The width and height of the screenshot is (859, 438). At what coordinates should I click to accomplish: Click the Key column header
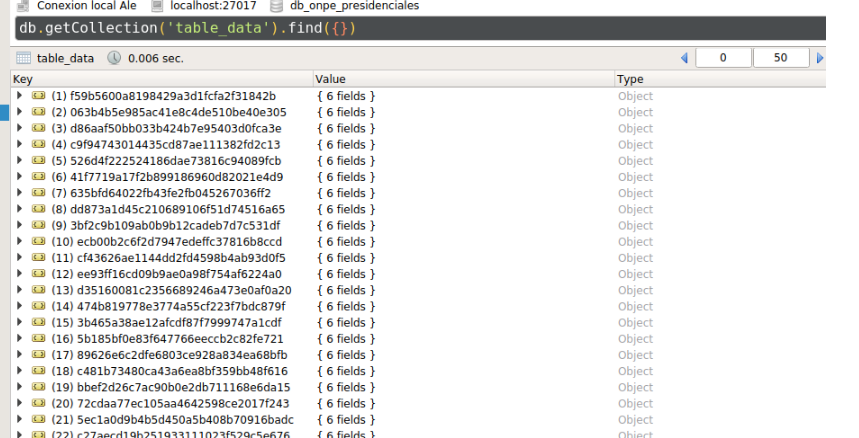pyautogui.click(x=23, y=79)
